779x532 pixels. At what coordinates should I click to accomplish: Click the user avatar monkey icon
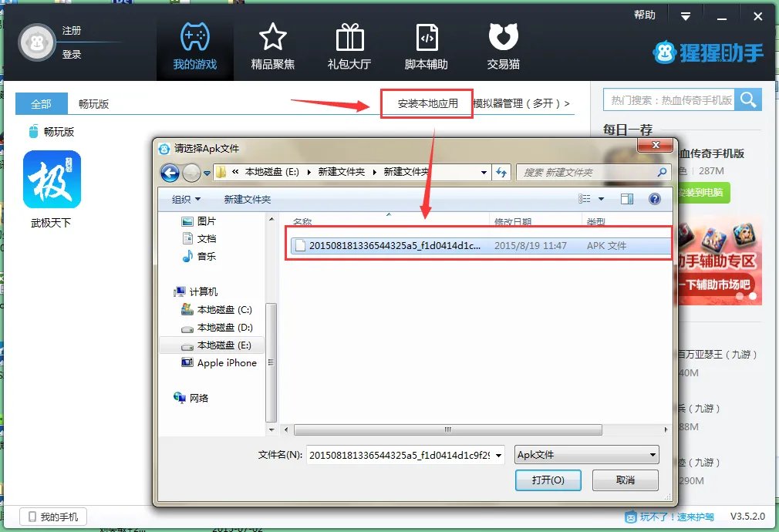35,42
